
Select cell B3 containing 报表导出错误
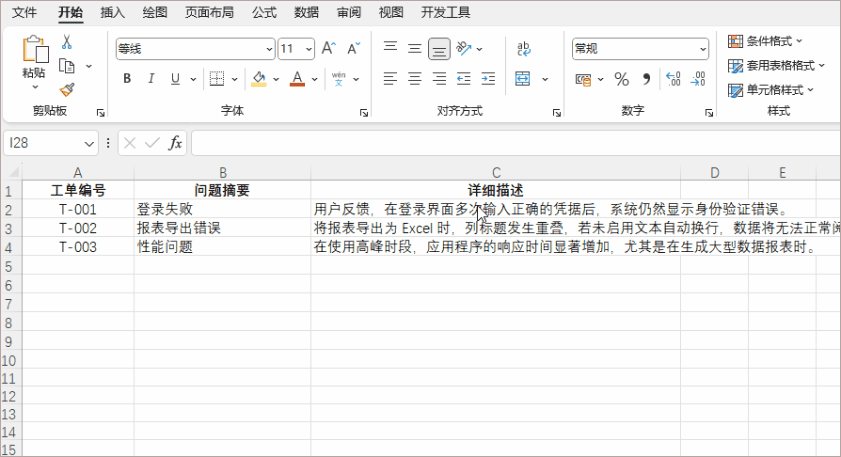pos(221,228)
